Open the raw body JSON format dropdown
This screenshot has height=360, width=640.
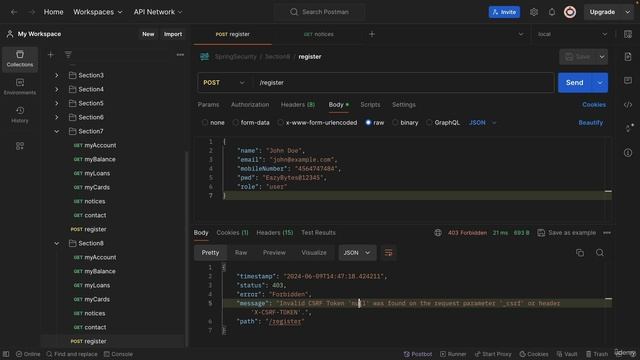pos(482,122)
